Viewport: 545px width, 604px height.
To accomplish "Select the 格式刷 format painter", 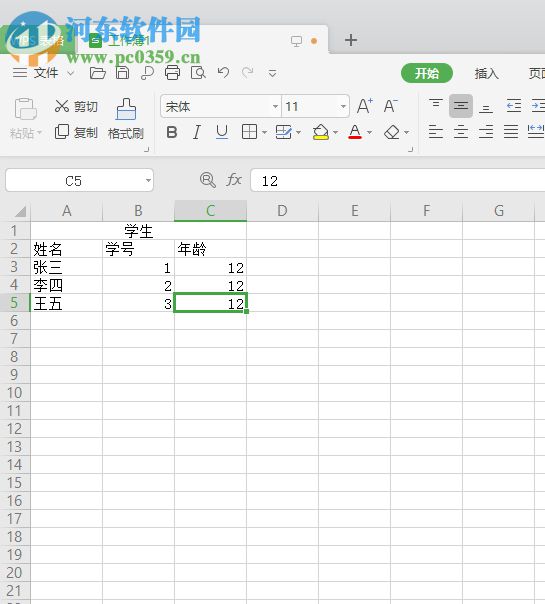I will point(126,119).
